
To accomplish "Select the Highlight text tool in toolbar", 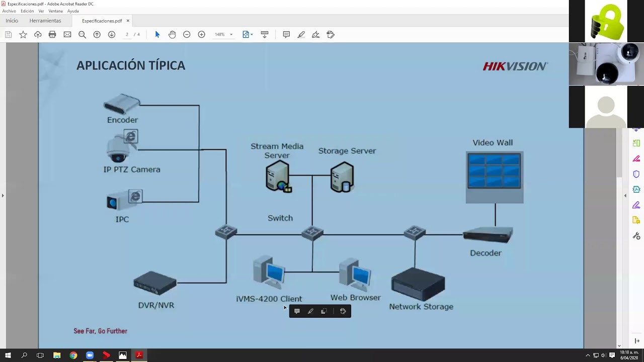I will [x=301, y=35].
